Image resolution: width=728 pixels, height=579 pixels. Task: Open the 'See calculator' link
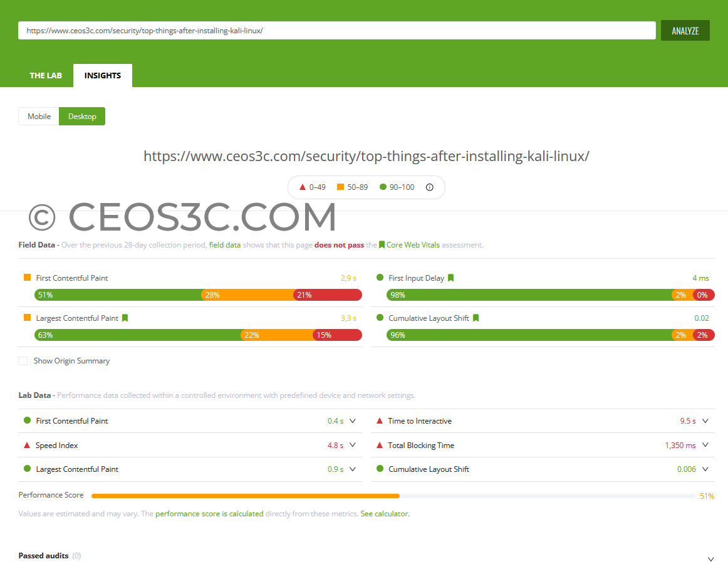click(x=385, y=514)
